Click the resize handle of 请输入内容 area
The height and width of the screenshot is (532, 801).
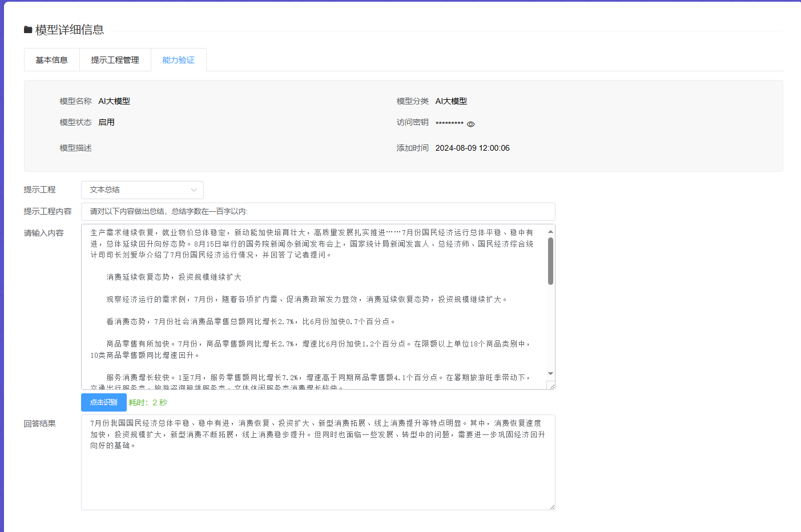tap(552, 386)
